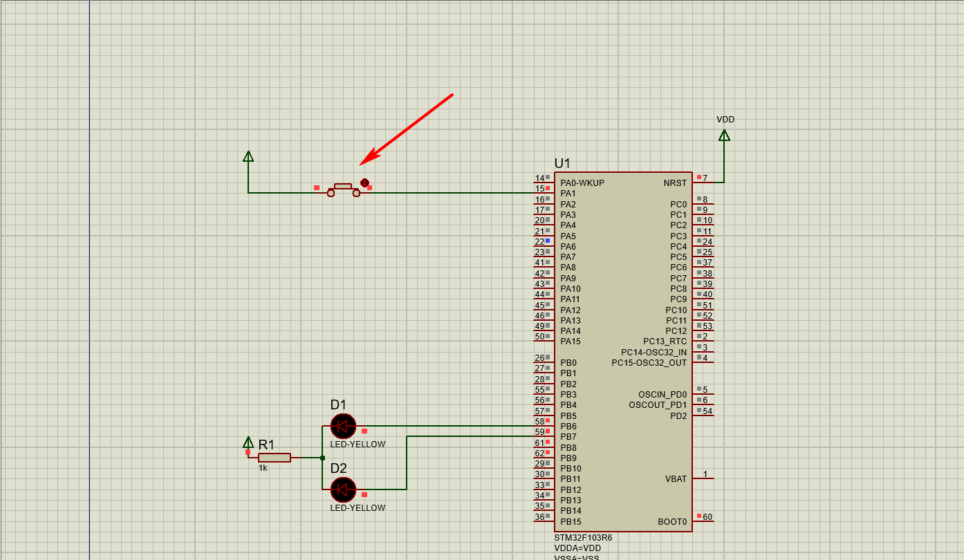The width and height of the screenshot is (964, 560).
Task: Click LED-YELLOW label under D1
Action: [358, 445]
